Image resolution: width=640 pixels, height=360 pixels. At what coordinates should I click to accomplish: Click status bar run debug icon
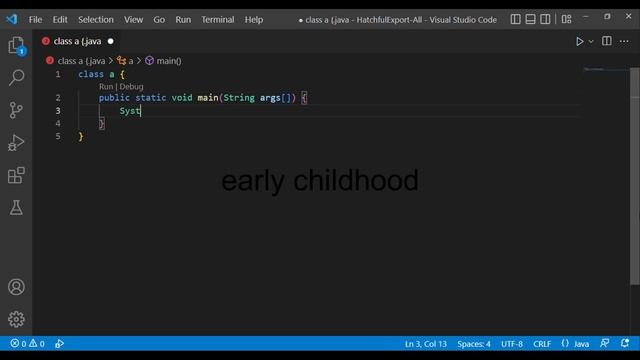pyautogui.click(x=60, y=344)
